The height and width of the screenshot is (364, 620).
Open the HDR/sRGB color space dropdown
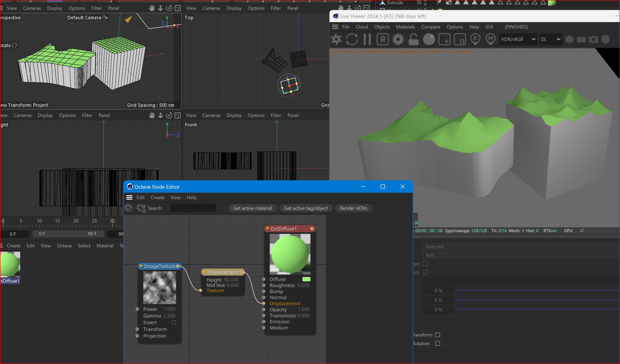coord(518,39)
